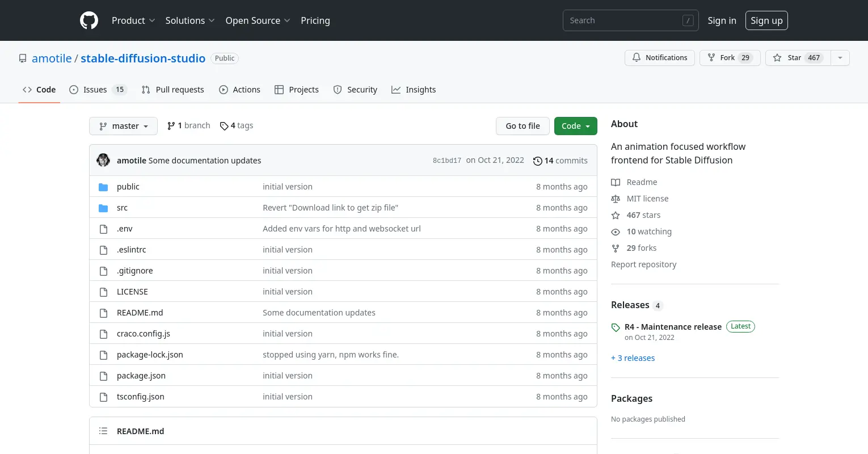
Task: Click the Go to file button
Action: pyautogui.click(x=523, y=126)
